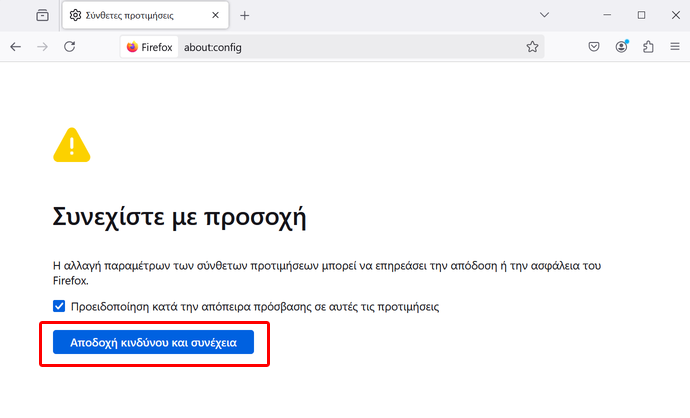Open the Pocket save icon
This screenshot has width=690, height=418.
point(594,47)
